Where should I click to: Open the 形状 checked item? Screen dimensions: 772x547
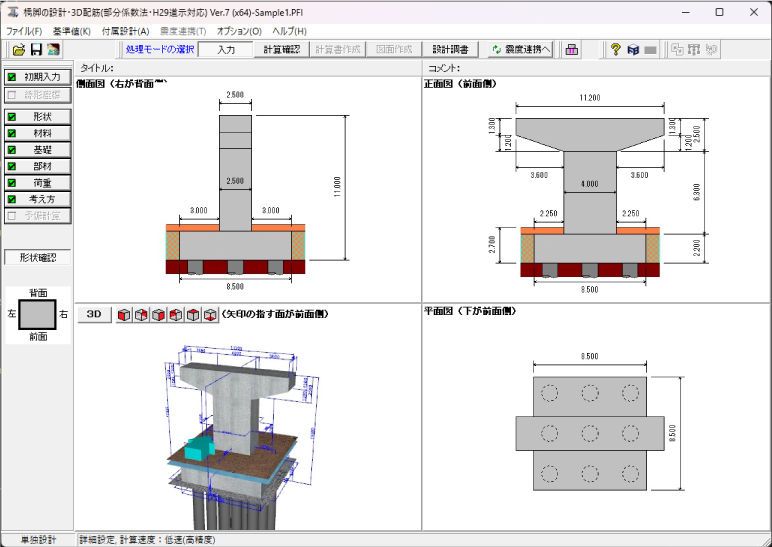coord(38,117)
